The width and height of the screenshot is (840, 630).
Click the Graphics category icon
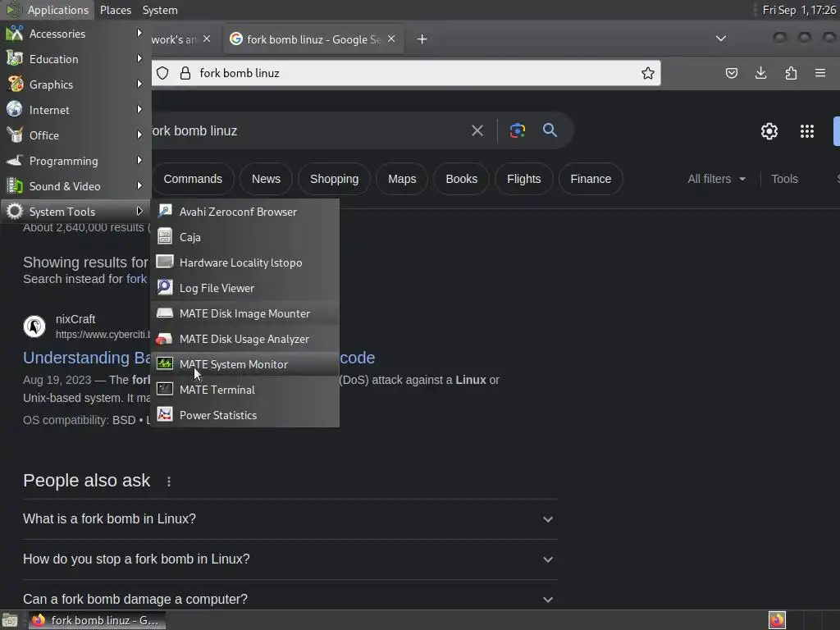pyautogui.click(x=15, y=84)
